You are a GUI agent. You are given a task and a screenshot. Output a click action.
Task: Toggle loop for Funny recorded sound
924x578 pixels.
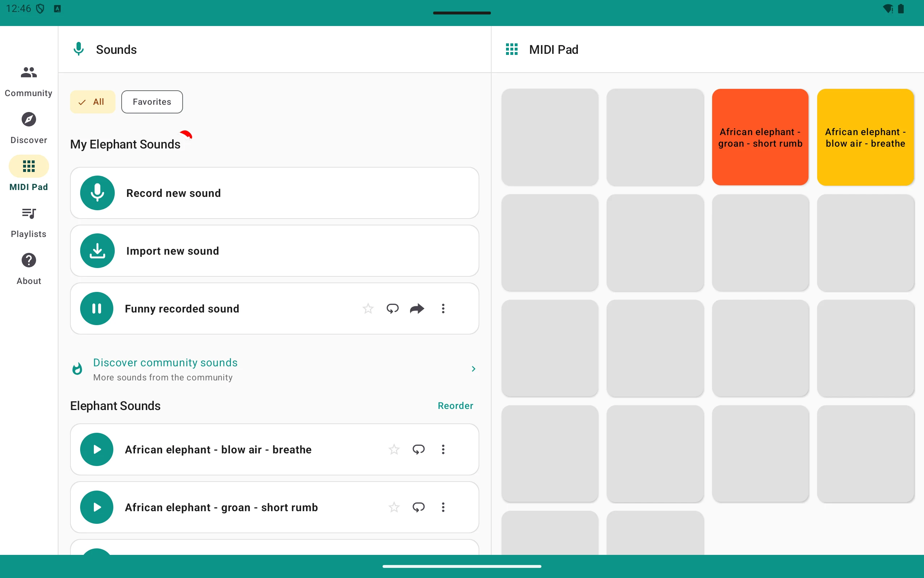(392, 309)
